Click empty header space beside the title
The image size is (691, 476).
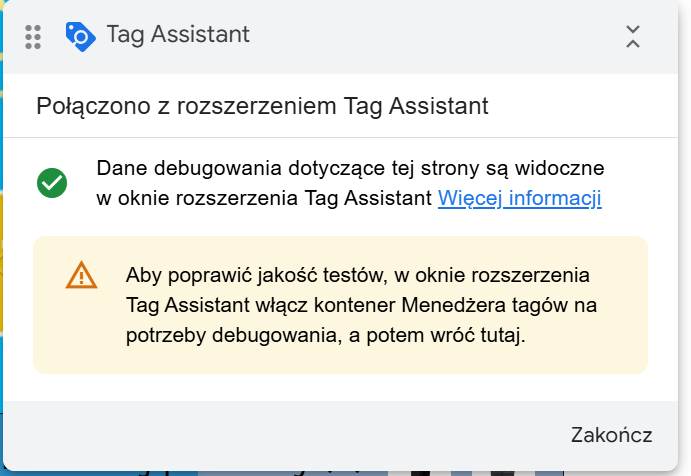tap(430, 36)
